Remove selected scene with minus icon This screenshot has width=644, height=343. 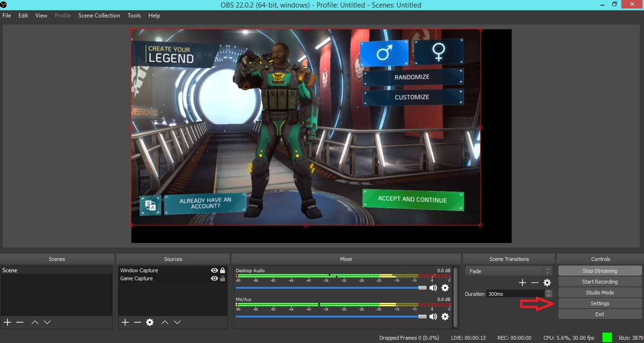[x=20, y=322]
